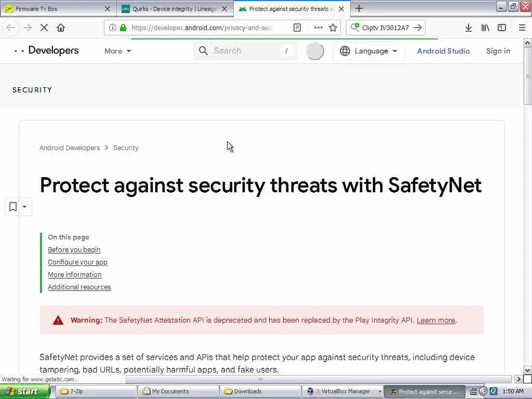
Task: Go to Security breadcrumb
Action: 126,148
